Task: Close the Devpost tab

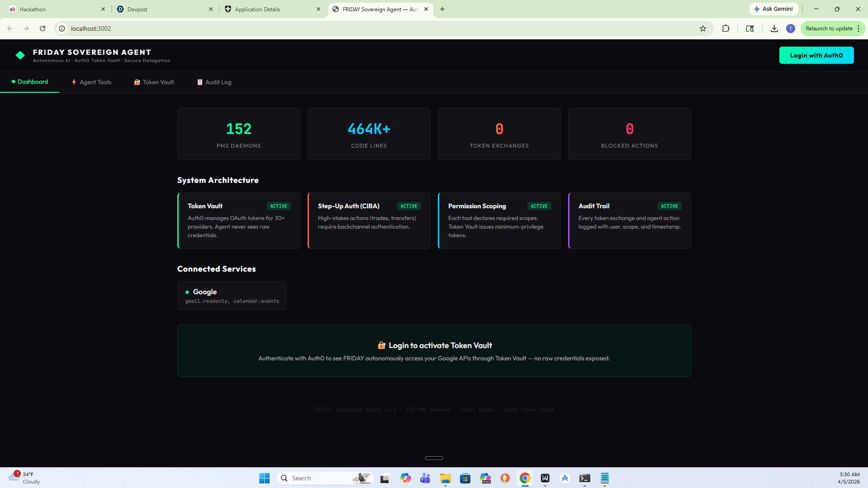Action: click(x=210, y=9)
